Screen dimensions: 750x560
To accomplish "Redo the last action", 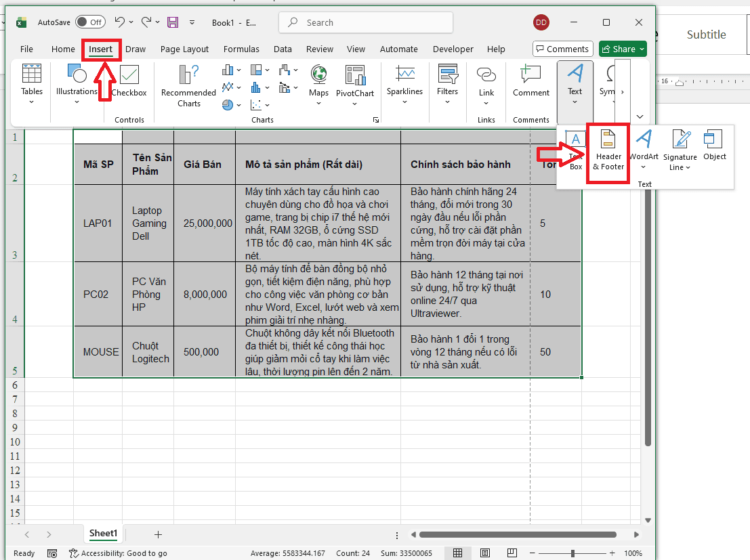I will click(x=146, y=22).
